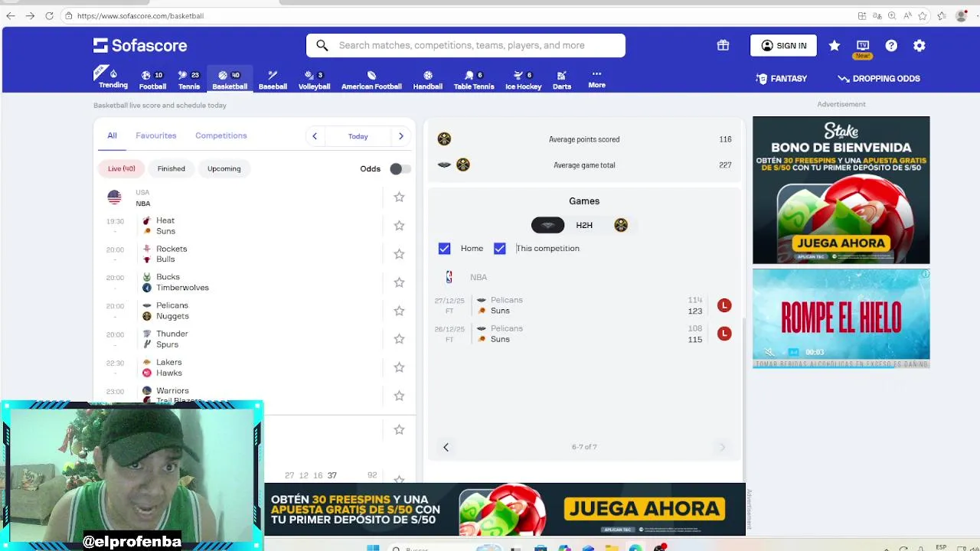
Task: Open the Windows Start button
Action: click(373, 548)
